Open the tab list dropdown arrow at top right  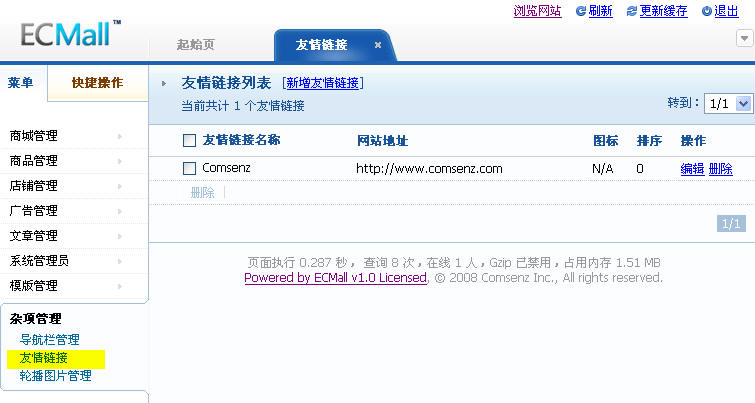click(x=743, y=38)
